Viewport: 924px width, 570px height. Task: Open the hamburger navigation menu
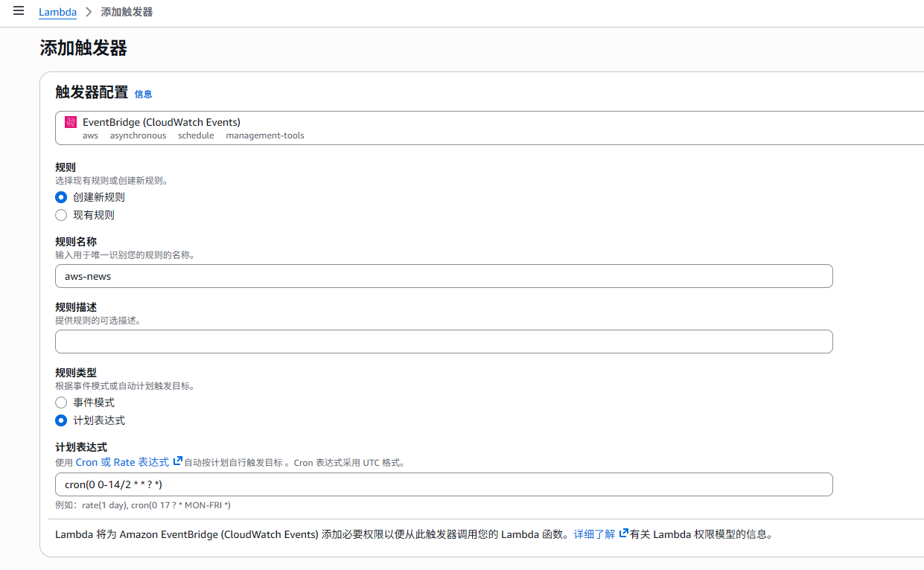pyautogui.click(x=19, y=11)
